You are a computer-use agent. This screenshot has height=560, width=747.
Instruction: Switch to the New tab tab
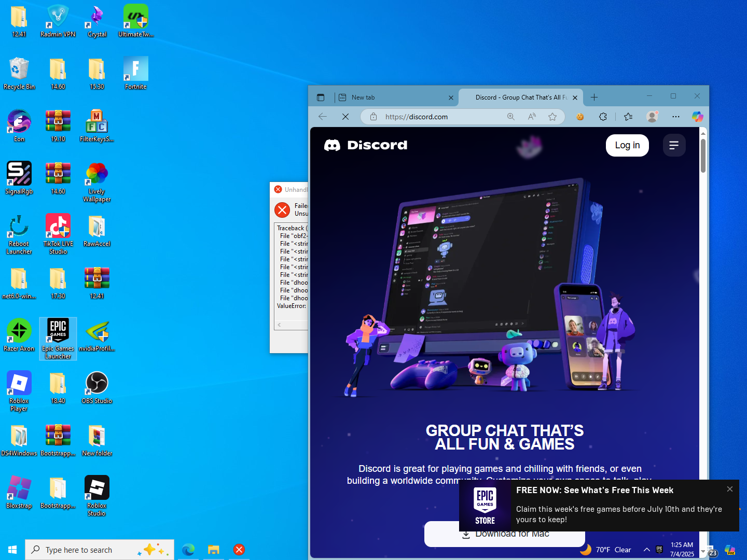[395, 97]
